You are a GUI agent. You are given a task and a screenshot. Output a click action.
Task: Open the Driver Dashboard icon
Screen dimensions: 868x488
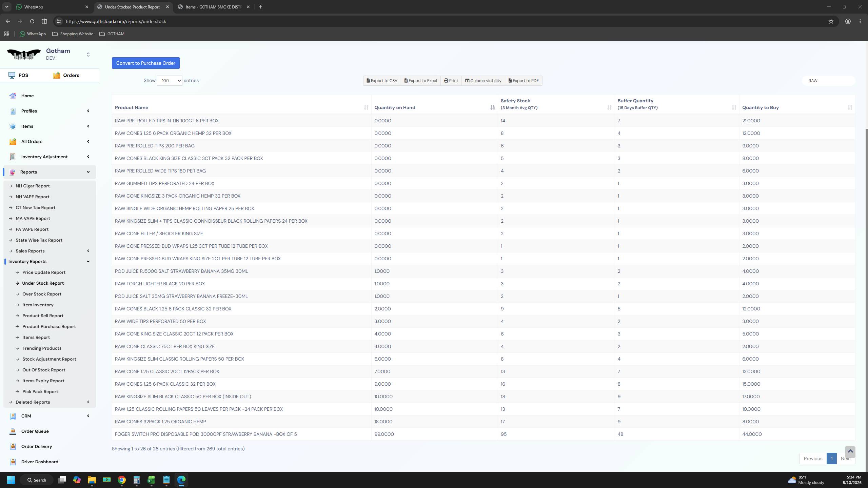(x=13, y=462)
